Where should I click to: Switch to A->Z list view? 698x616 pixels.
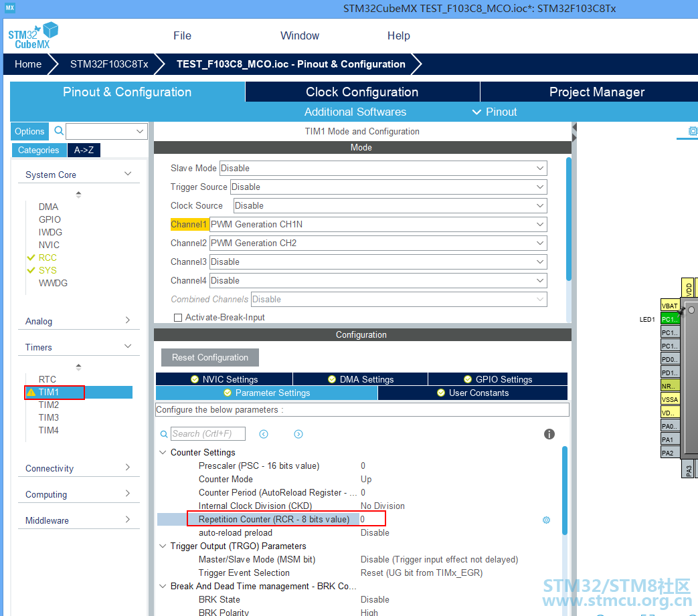tap(84, 150)
